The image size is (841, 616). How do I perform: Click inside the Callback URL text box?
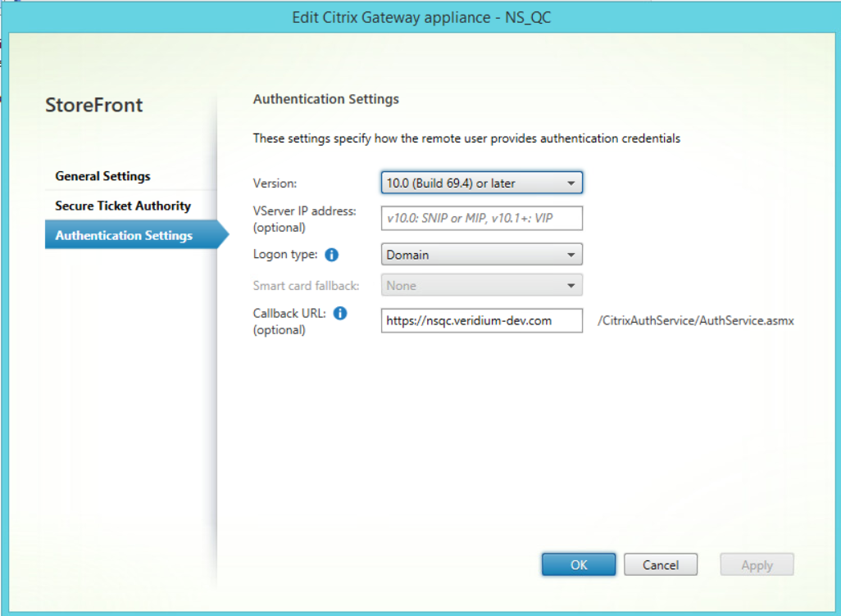[482, 321]
